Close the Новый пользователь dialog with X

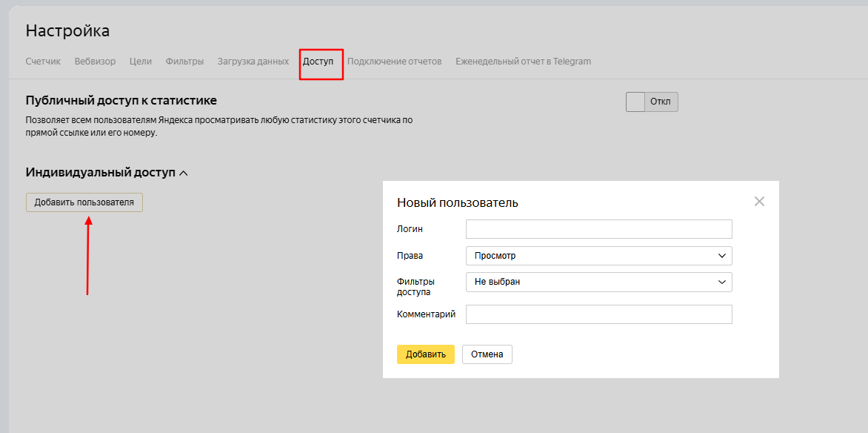click(x=758, y=202)
